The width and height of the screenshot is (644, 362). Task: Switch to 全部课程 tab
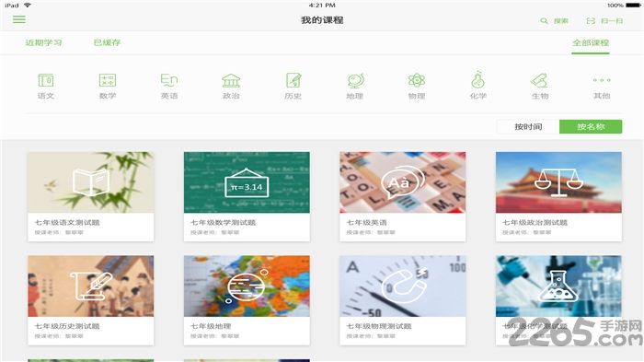[x=591, y=42]
